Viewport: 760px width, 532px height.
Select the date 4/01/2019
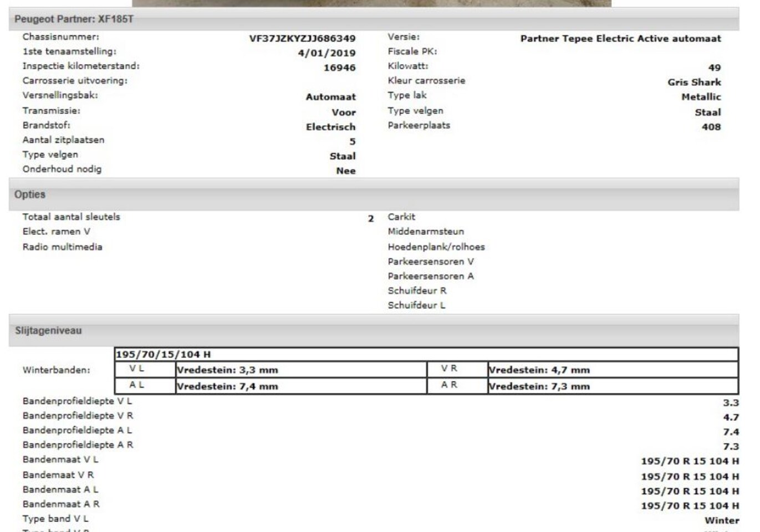click(327, 53)
